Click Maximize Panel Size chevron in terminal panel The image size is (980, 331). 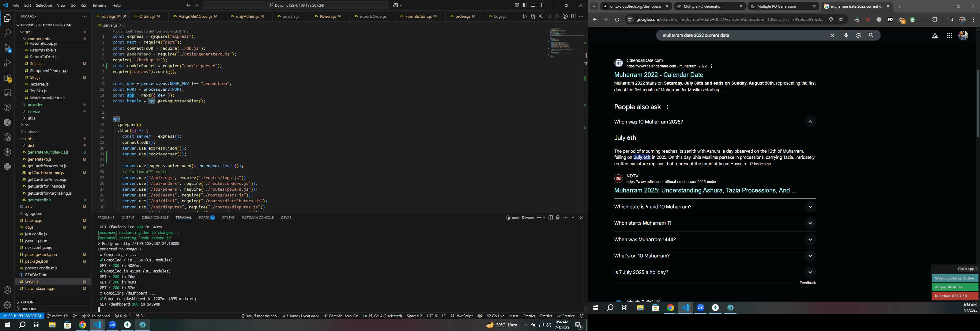tap(573, 218)
